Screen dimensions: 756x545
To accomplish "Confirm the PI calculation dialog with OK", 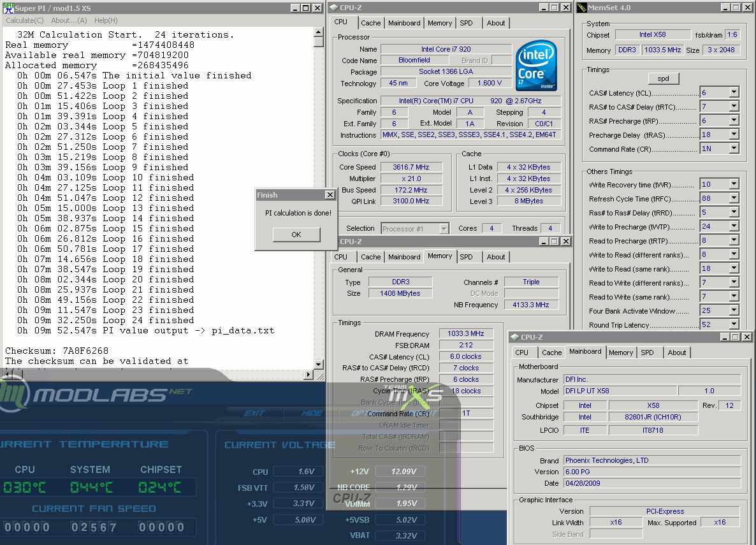I will pos(296,235).
